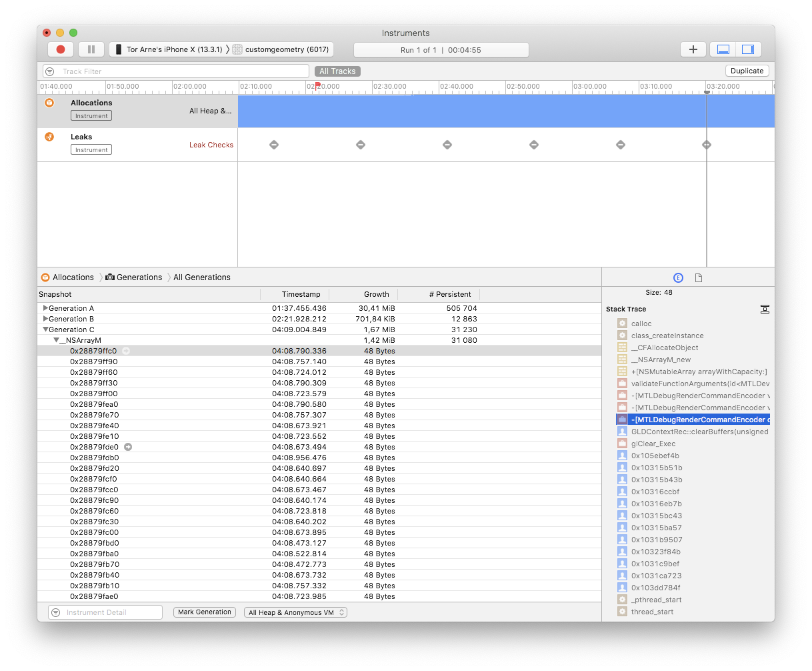This screenshot has height=671, width=812.
Task: Switch to the Extended Detail inspector tab
Action: 678,278
